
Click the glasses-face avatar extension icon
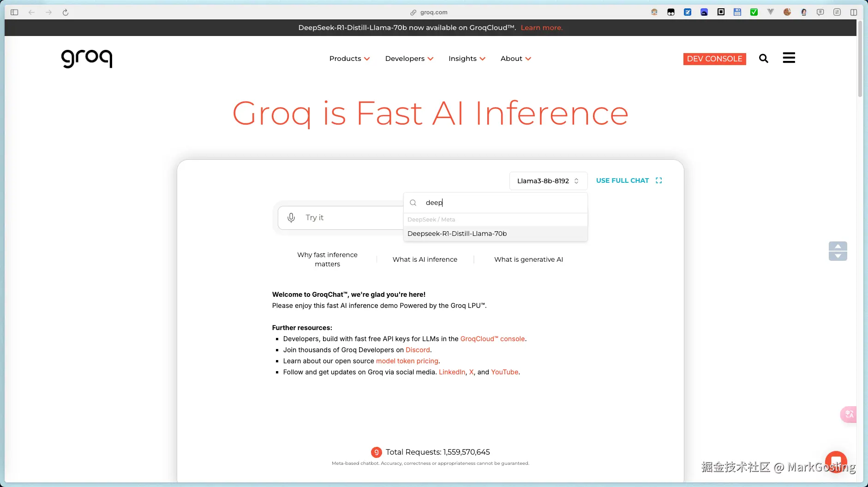pyautogui.click(x=654, y=12)
